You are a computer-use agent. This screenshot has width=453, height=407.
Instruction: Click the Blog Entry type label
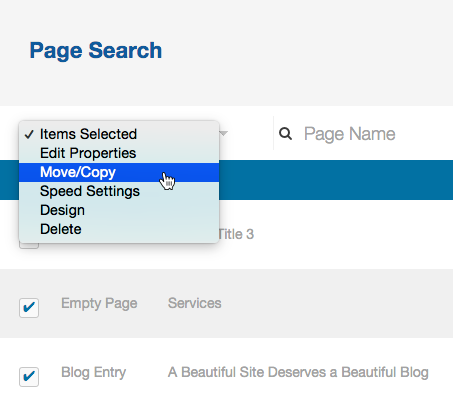(x=94, y=373)
